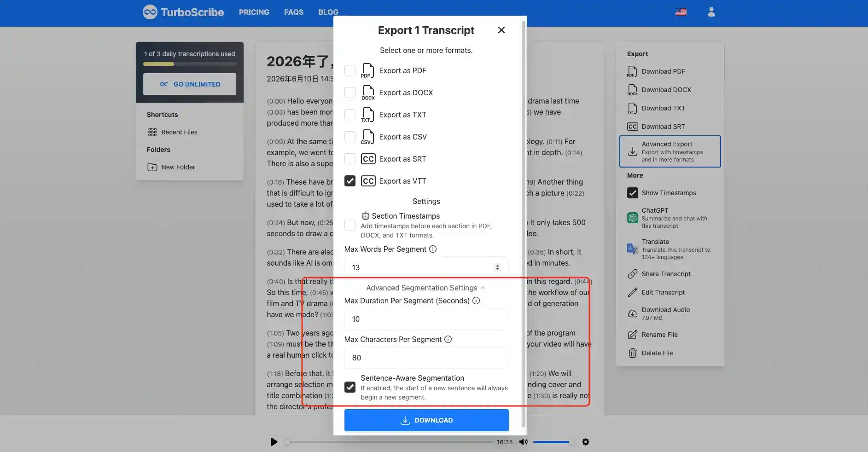Open Advanced Export option

(x=670, y=151)
